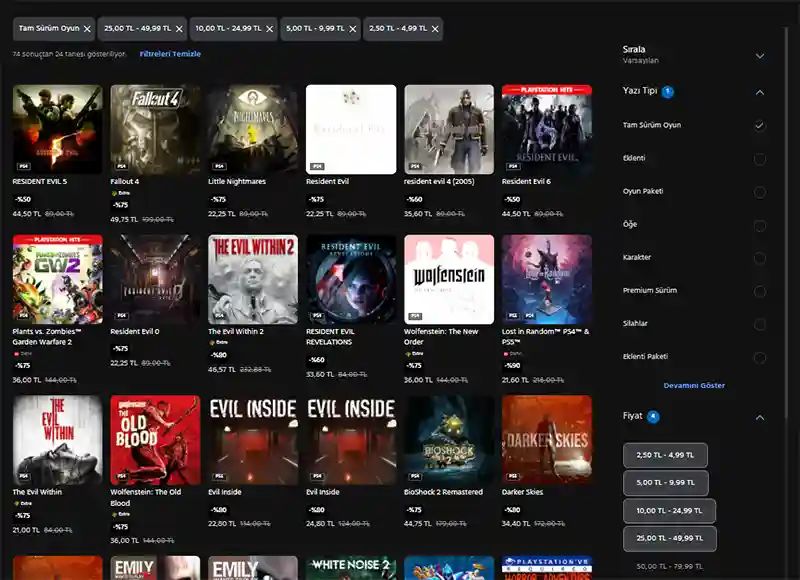The image size is (800, 580).
Task: Check the Eklenti Paketi filter option
Action: [x=759, y=358]
